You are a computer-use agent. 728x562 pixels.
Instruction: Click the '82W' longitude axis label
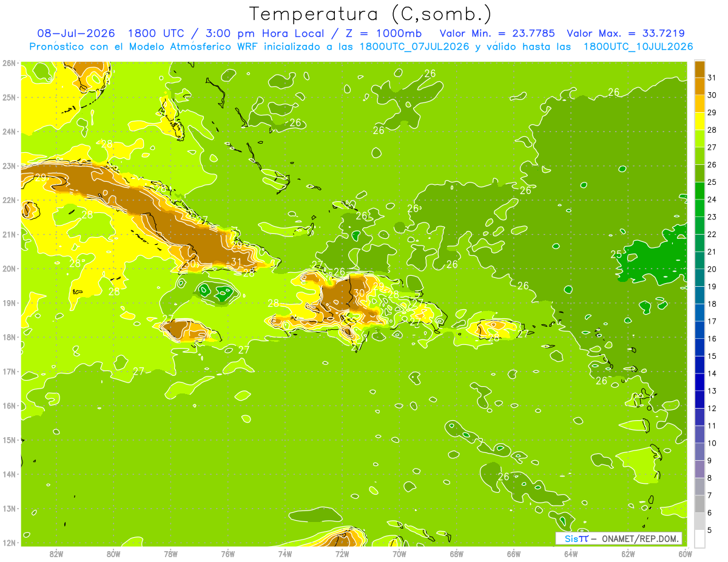(56, 554)
